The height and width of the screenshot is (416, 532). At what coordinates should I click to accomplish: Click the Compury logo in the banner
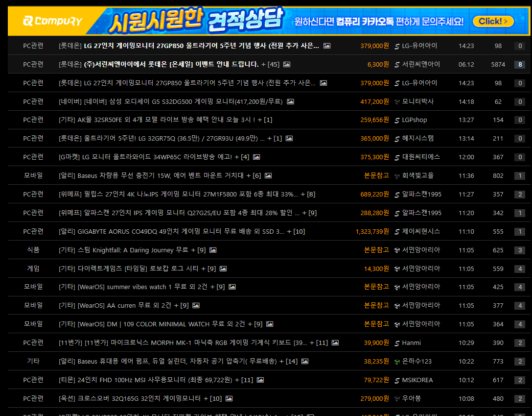coord(52,21)
